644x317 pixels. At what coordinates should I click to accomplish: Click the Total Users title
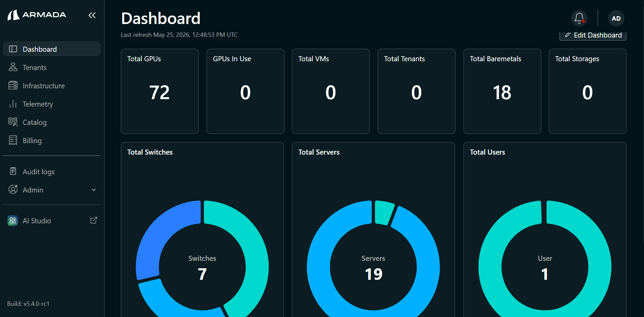point(487,152)
